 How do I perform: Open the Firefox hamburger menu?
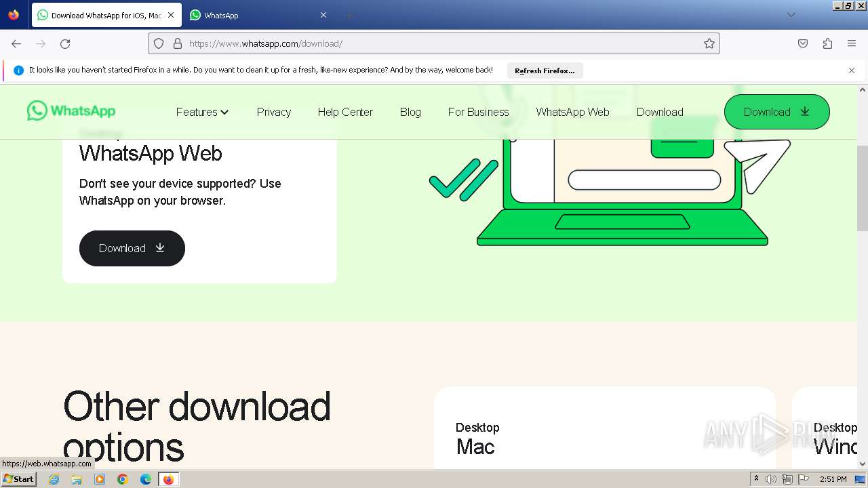(852, 43)
